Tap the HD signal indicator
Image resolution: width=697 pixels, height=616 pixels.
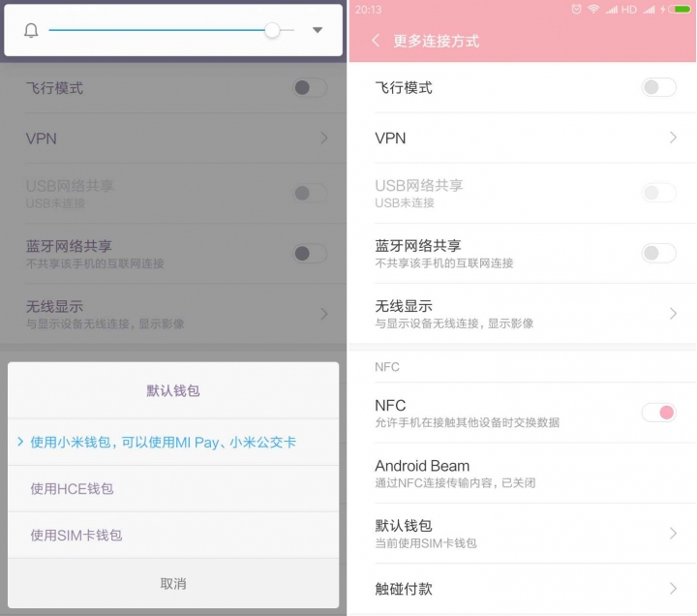pos(628,10)
